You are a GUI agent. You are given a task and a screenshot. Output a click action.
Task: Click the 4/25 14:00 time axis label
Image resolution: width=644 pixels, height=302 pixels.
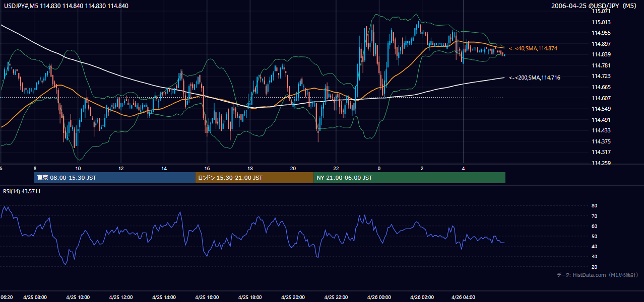(163, 297)
